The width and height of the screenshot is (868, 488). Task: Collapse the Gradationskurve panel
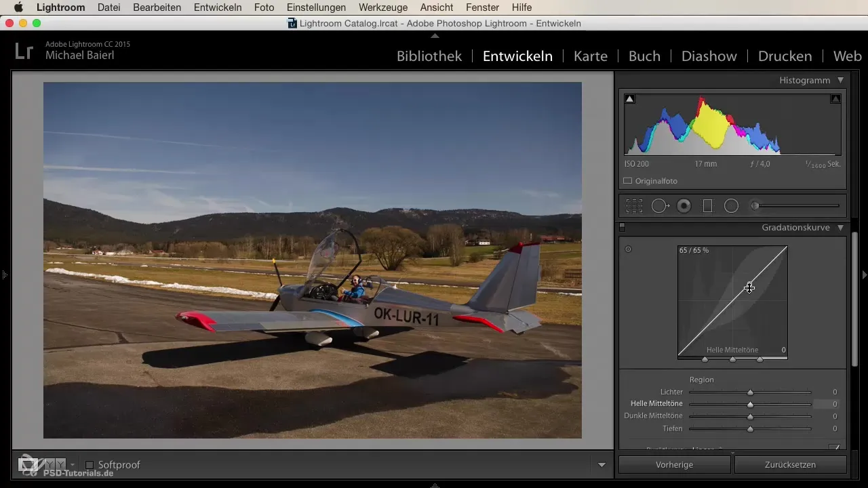pos(840,228)
